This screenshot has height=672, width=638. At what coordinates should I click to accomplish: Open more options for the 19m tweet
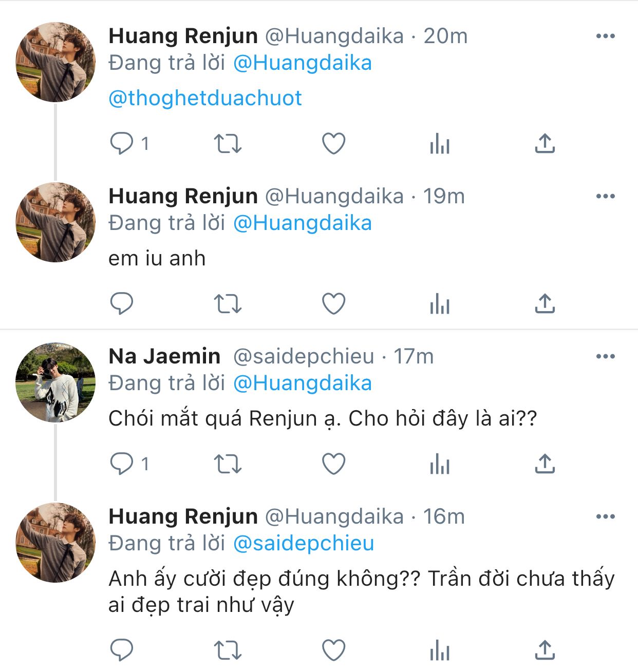tap(606, 196)
